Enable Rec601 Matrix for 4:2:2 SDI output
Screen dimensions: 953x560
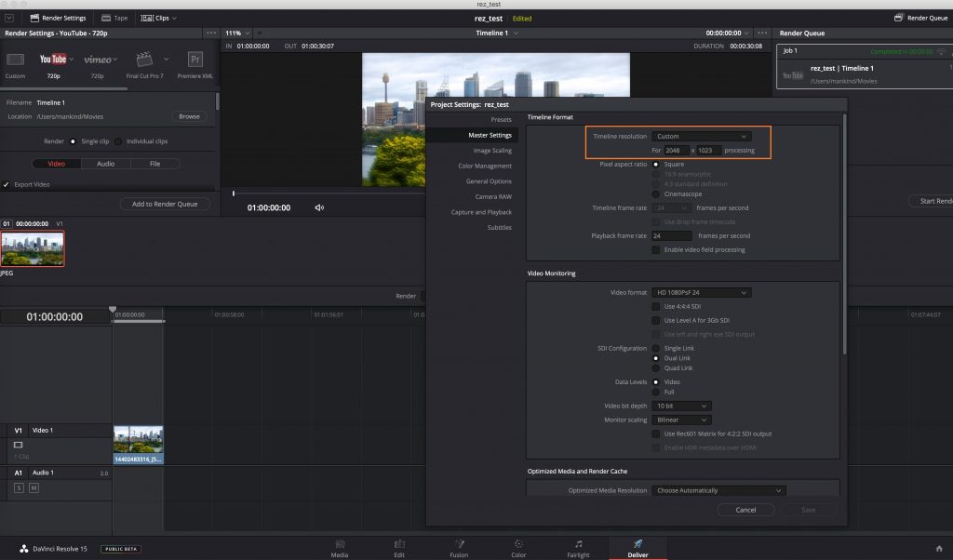tap(656, 434)
